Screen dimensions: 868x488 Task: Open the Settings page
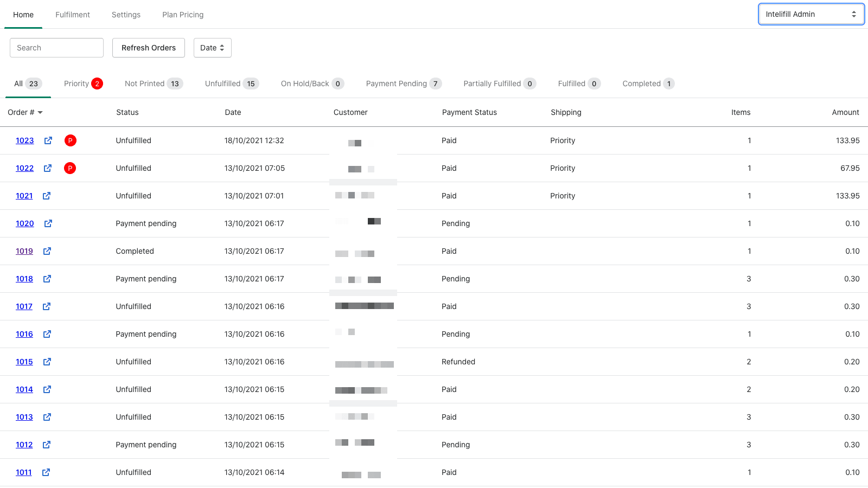(126, 15)
